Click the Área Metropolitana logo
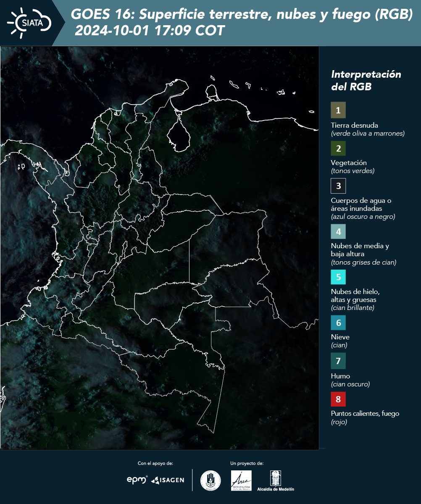The width and height of the screenshot is (421, 504). [242, 480]
